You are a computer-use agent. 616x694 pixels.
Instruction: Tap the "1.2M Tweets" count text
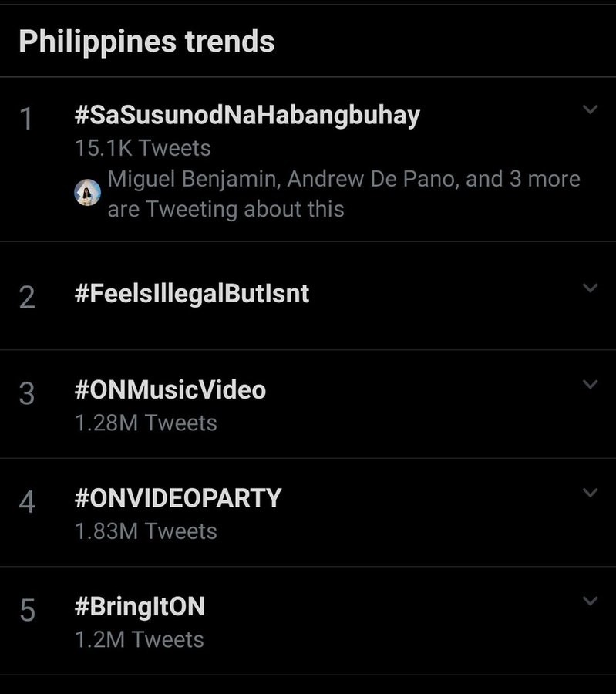point(140,639)
